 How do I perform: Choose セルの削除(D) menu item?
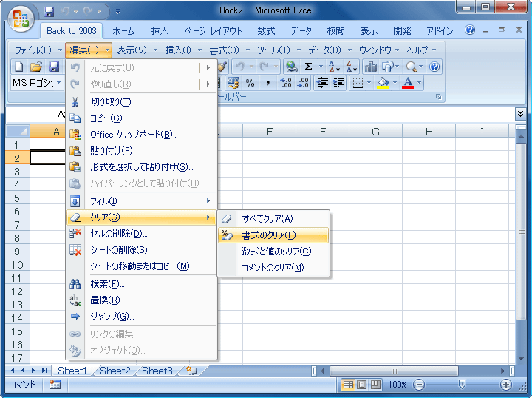click(142, 233)
